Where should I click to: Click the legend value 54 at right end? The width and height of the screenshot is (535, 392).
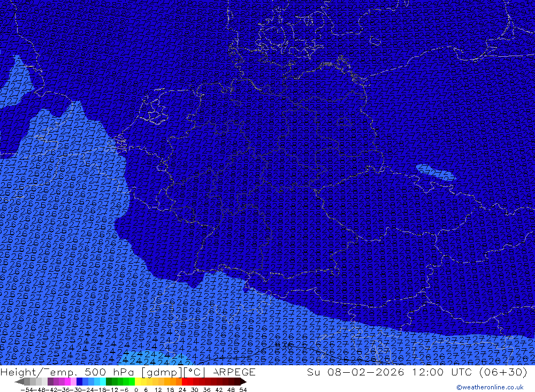tap(243, 390)
